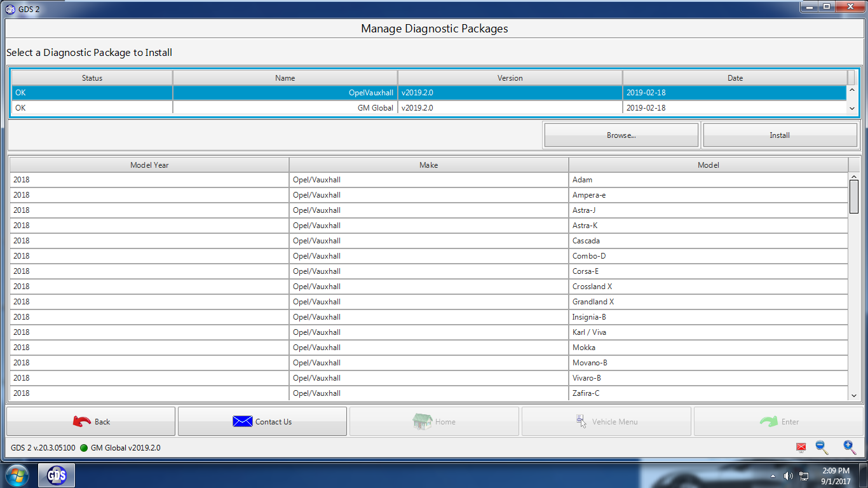868x488 pixels.
Task: Select the Corsa-E model row
Action: [x=429, y=271]
